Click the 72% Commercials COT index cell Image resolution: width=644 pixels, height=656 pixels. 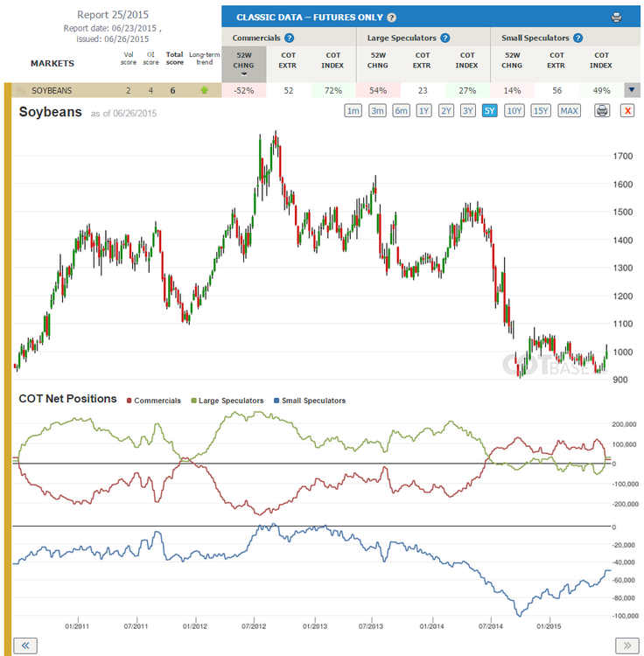point(333,90)
